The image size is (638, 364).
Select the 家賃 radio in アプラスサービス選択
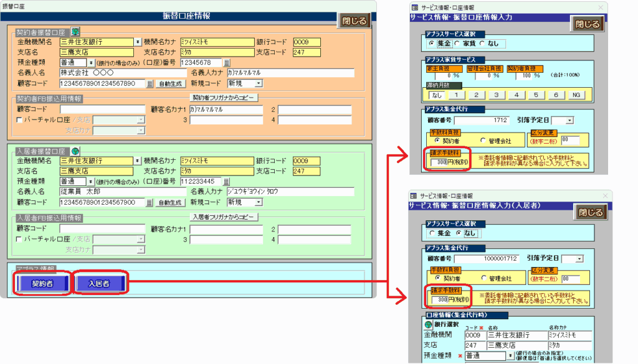457,44
